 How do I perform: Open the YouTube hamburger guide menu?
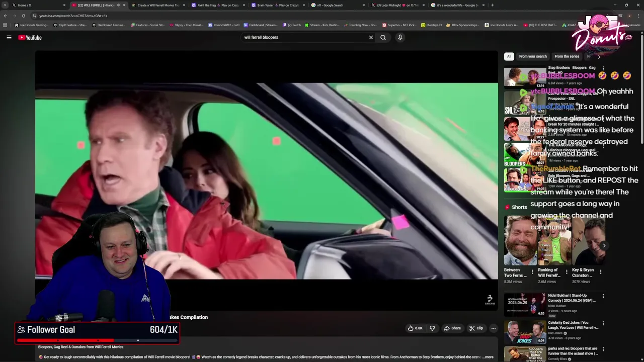[x=9, y=37]
